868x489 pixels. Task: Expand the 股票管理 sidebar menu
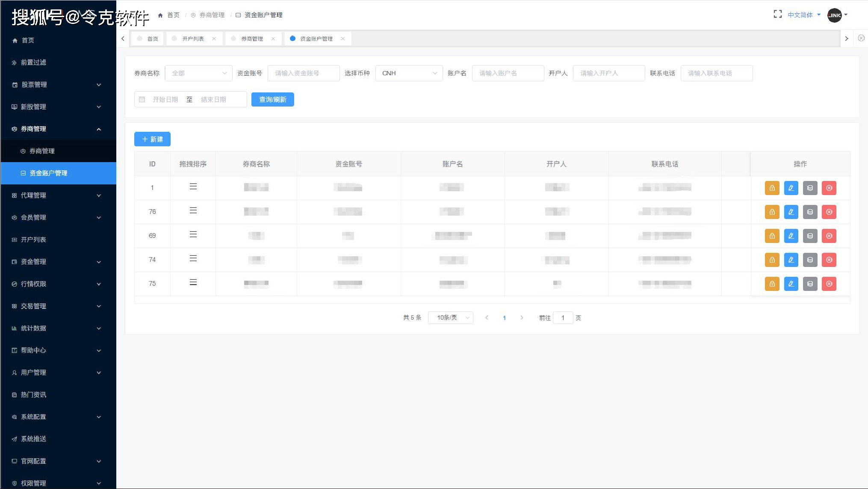tap(58, 85)
